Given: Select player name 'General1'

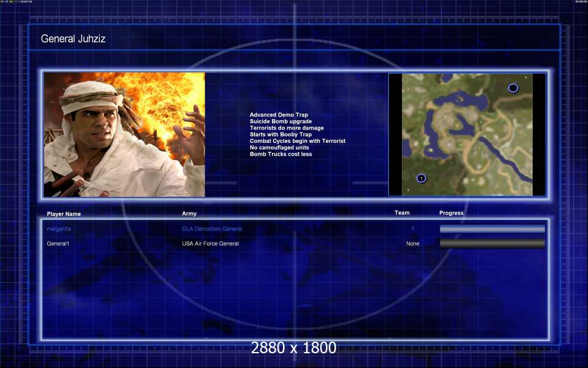Looking at the screenshot, I should tap(58, 243).
